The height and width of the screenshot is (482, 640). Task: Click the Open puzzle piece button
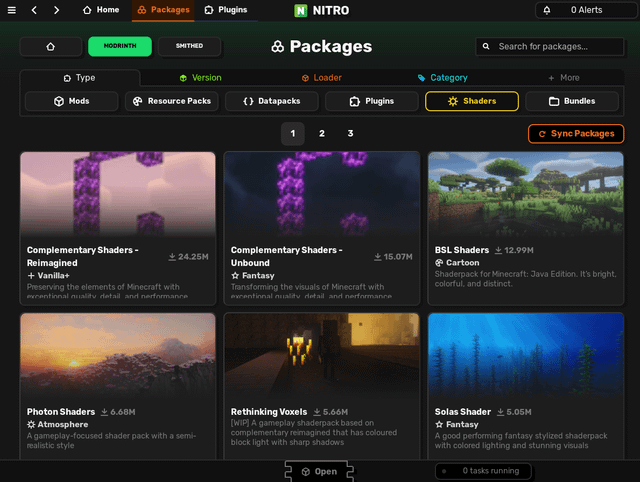(318, 471)
